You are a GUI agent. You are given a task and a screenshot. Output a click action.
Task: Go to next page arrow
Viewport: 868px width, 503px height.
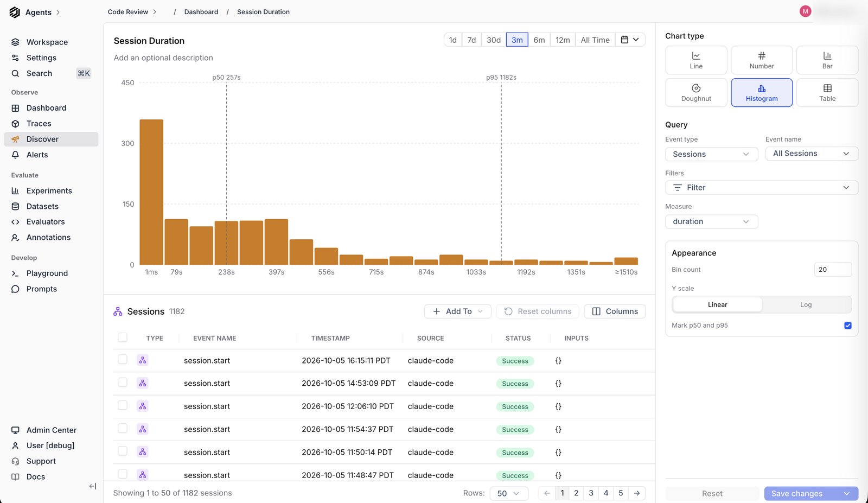coord(637,493)
